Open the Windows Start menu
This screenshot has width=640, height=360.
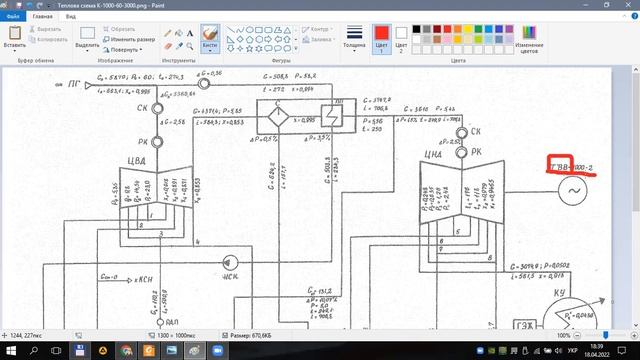click(11, 351)
